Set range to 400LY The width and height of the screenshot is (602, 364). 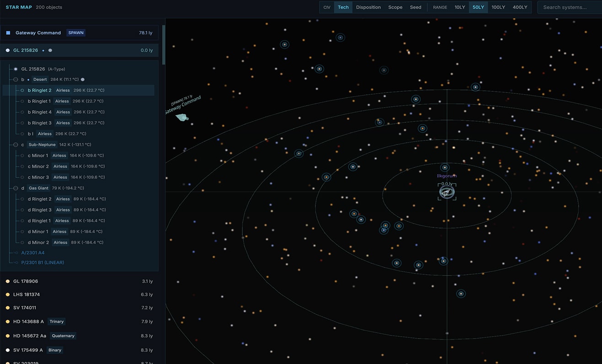(520, 7)
